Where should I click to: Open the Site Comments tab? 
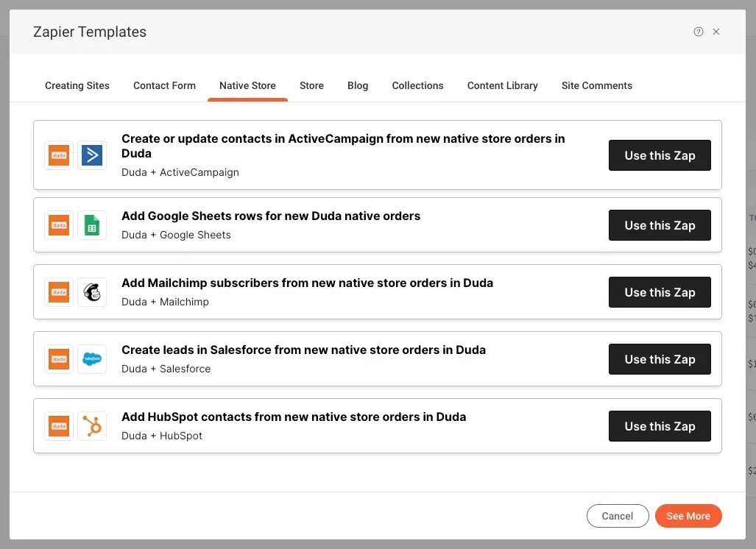597,86
